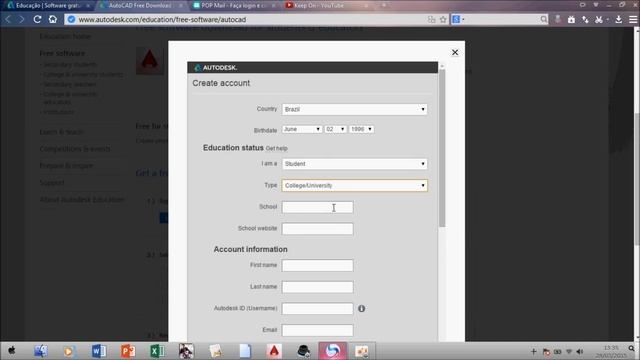The width and height of the screenshot is (640, 360).
Task: Click the Autodesk logo in form header
Action: coord(216,67)
